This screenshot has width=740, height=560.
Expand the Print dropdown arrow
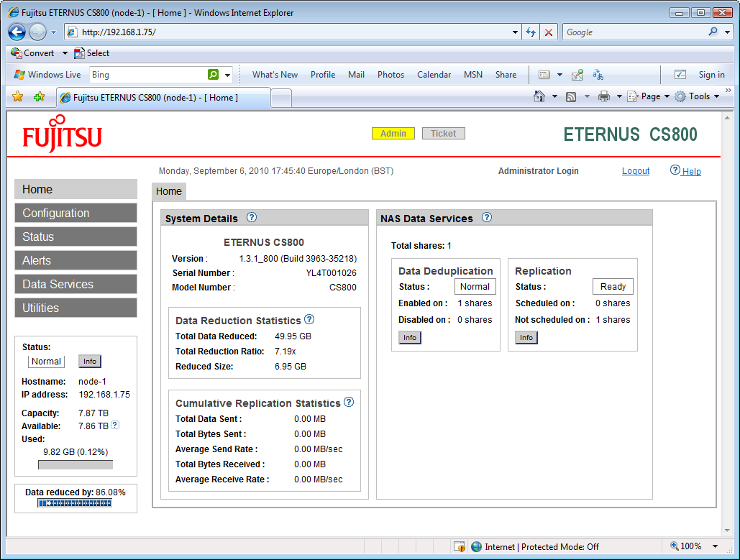point(619,96)
